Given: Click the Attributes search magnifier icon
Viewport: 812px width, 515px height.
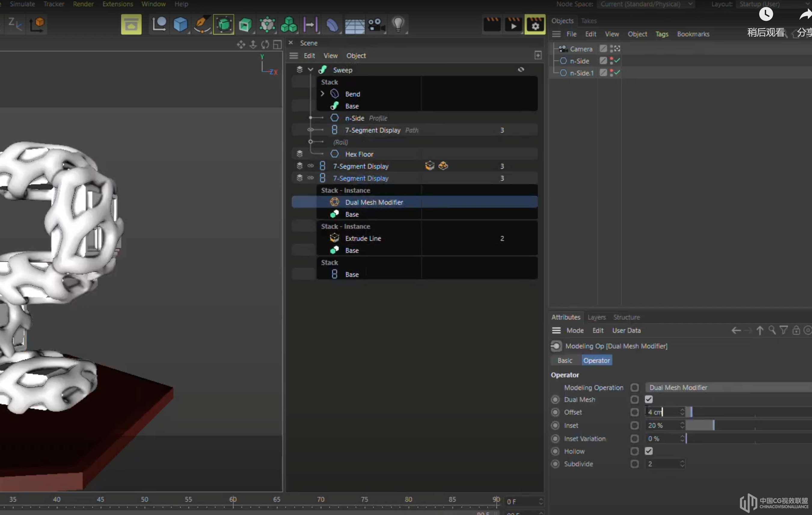Looking at the screenshot, I should click(x=772, y=330).
